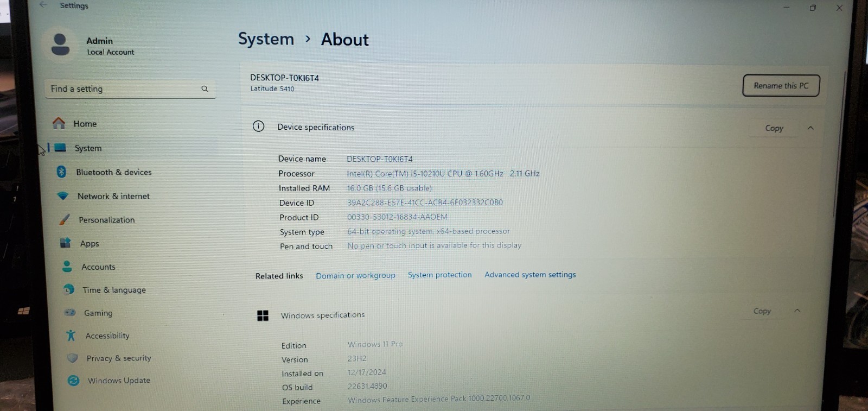The height and width of the screenshot is (411, 868).
Task: Open Advanced system settings link
Action: [x=530, y=275]
